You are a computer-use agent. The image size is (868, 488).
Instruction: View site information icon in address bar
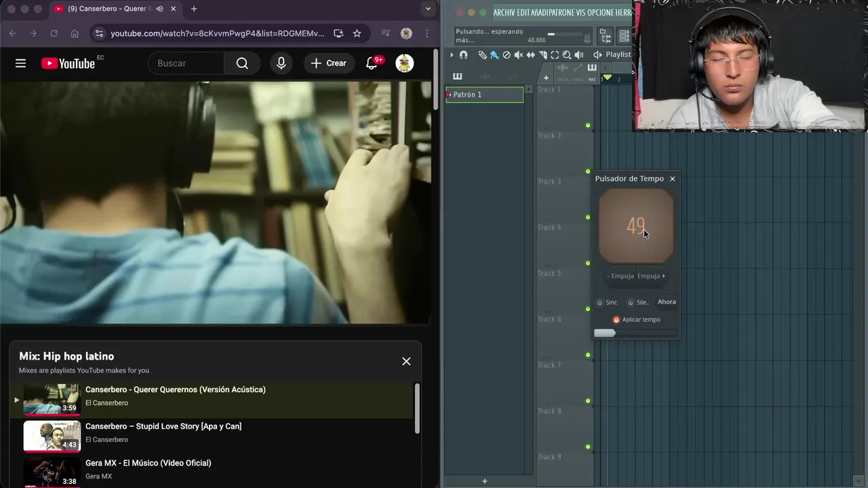99,33
